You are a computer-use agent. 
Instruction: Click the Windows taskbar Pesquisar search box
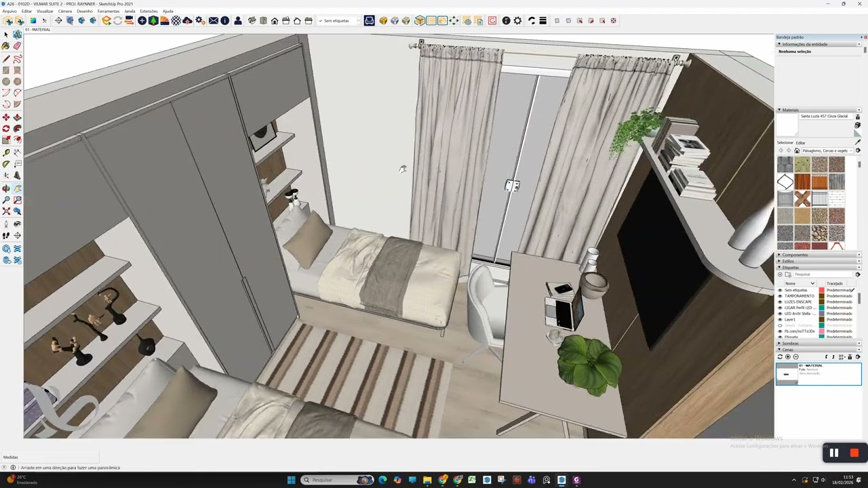coord(338,480)
